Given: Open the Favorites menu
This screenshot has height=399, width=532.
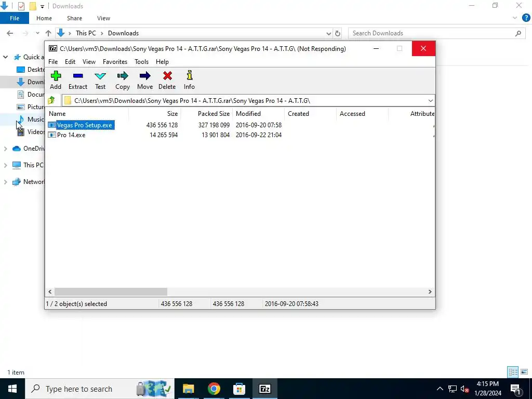Looking at the screenshot, I should coord(115,62).
